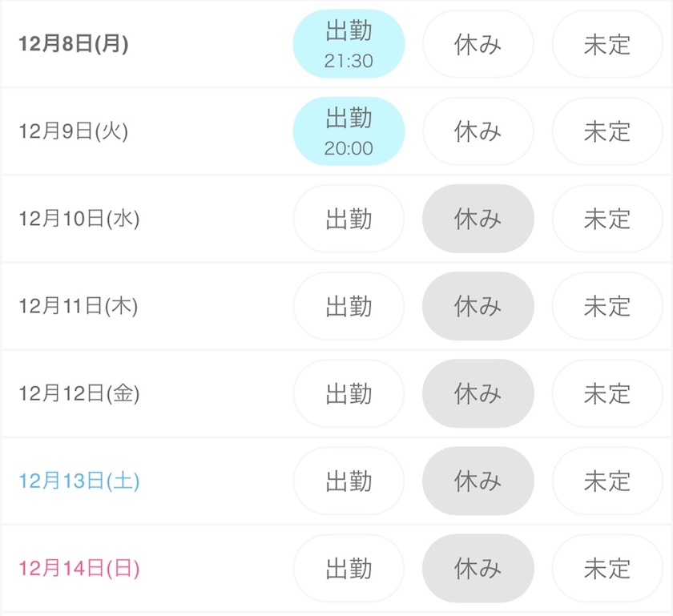Set 12月13日(土) to 未定

[607, 481]
